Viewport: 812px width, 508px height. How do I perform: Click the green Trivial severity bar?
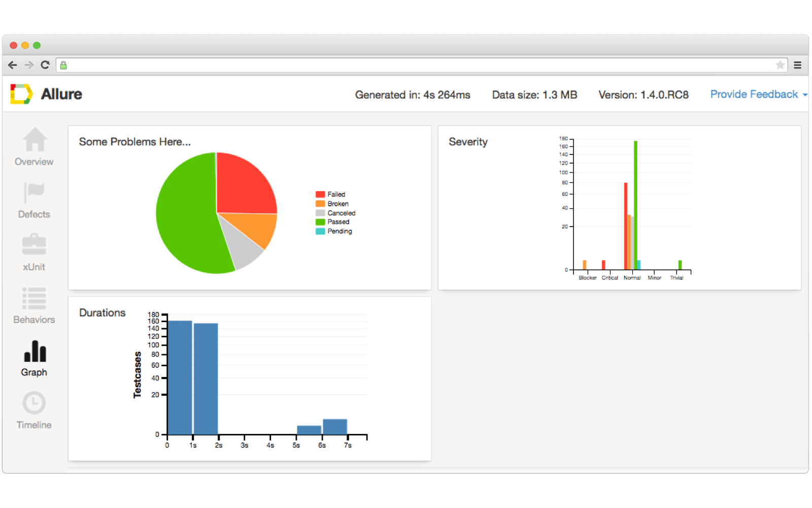(680, 265)
